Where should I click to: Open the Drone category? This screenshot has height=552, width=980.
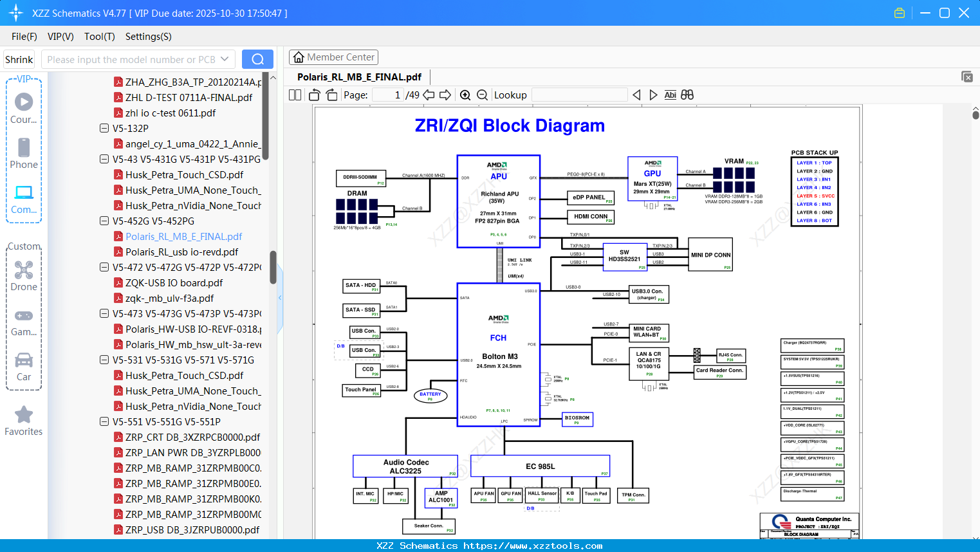[24, 275]
